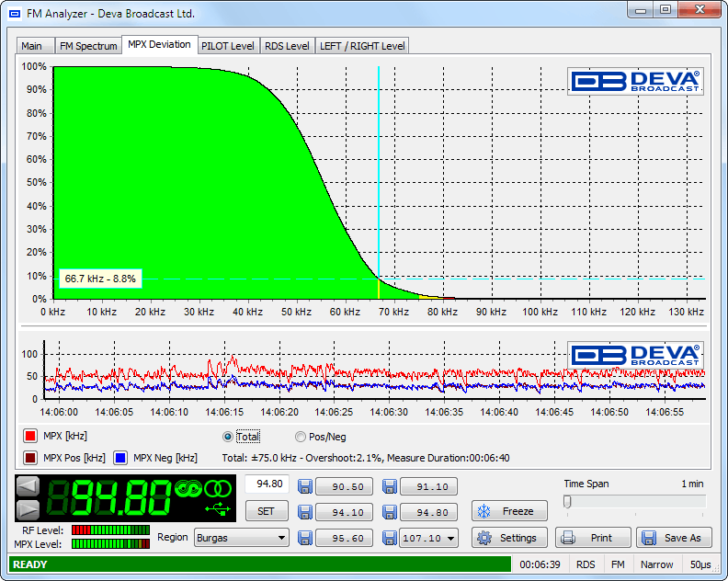Click the Time Span slider handle
The height and width of the screenshot is (581, 728).
coord(567,502)
